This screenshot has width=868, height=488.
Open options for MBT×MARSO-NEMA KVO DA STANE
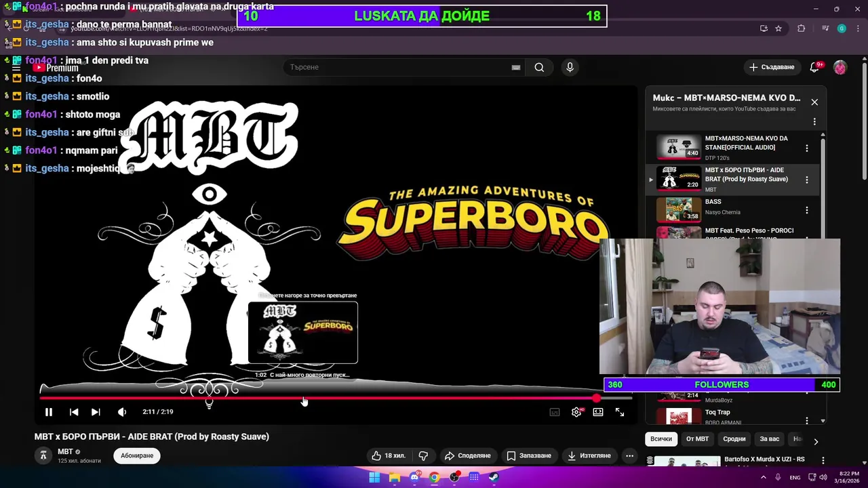pos(806,148)
